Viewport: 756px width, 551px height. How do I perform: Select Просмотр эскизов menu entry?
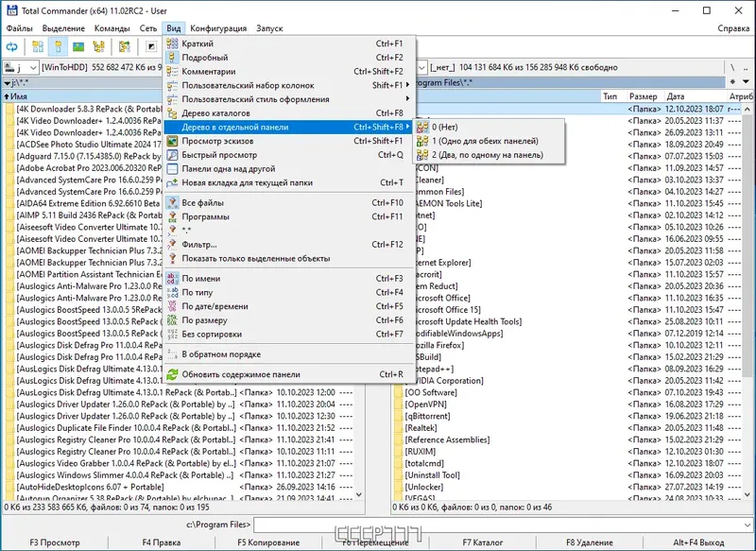(x=289, y=141)
